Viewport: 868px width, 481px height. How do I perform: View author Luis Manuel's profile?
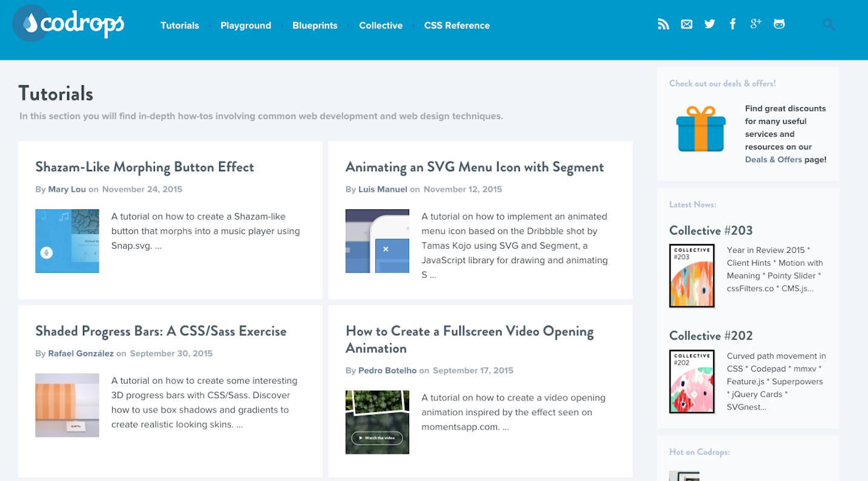pos(383,189)
